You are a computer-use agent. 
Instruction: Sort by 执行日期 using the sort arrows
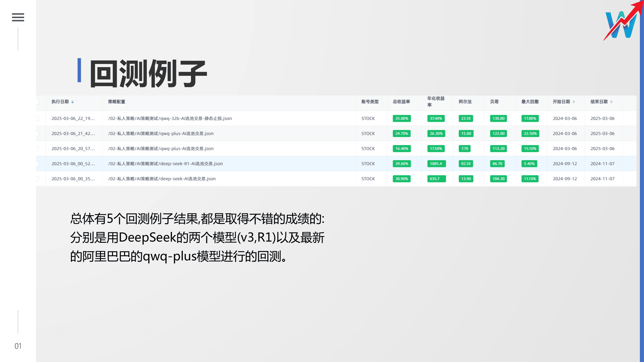pyautogui.click(x=72, y=102)
